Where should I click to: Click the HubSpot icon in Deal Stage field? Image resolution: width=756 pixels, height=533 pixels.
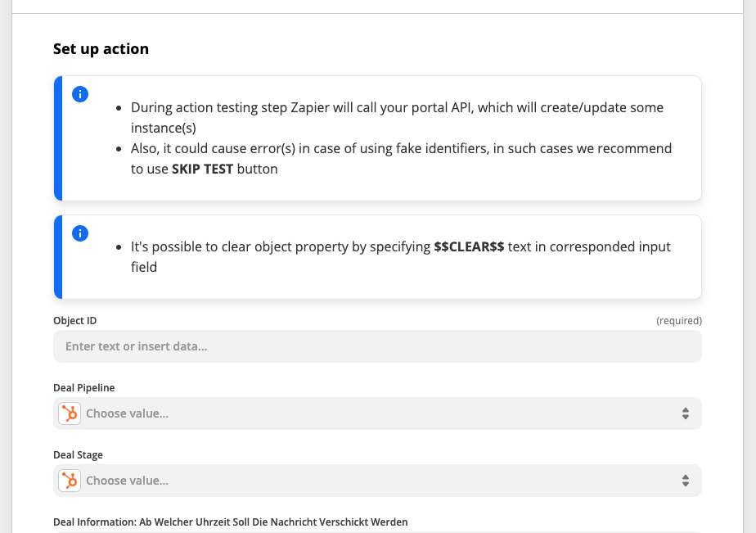(70, 481)
